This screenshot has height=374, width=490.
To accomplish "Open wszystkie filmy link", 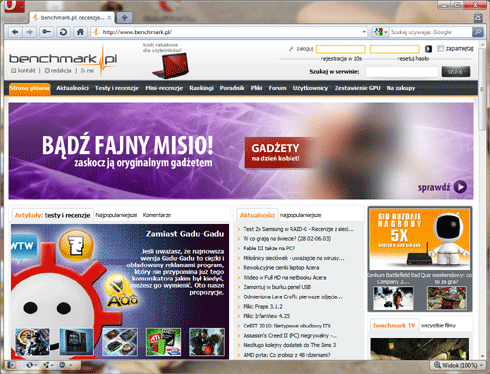I will click(438, 325).
